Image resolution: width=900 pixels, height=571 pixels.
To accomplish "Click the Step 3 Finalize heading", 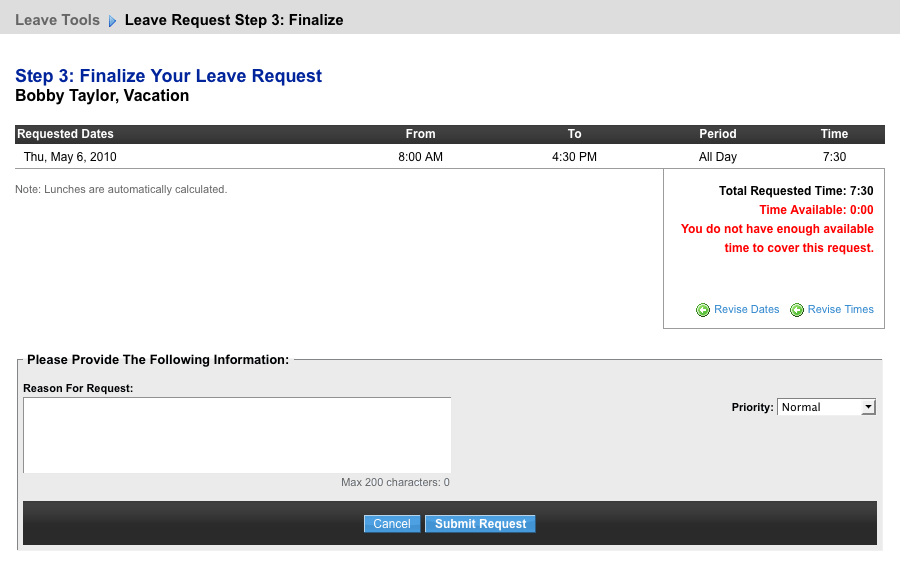I will coord(168,76).
